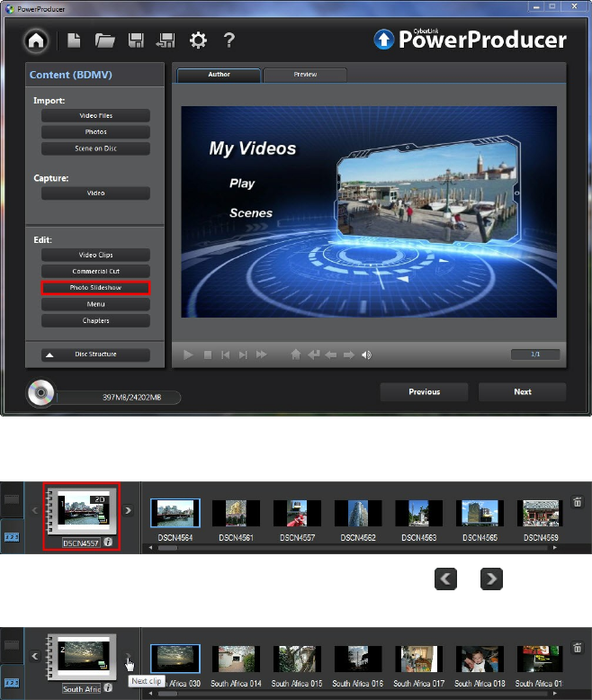Go to the previous South Africa album clip
The height and width of the screenshot is (700, 592).
click(33, 656)
